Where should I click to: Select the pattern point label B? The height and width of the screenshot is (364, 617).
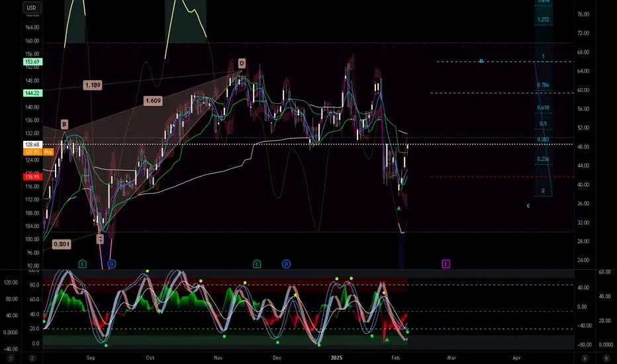[x=64, y=124]
